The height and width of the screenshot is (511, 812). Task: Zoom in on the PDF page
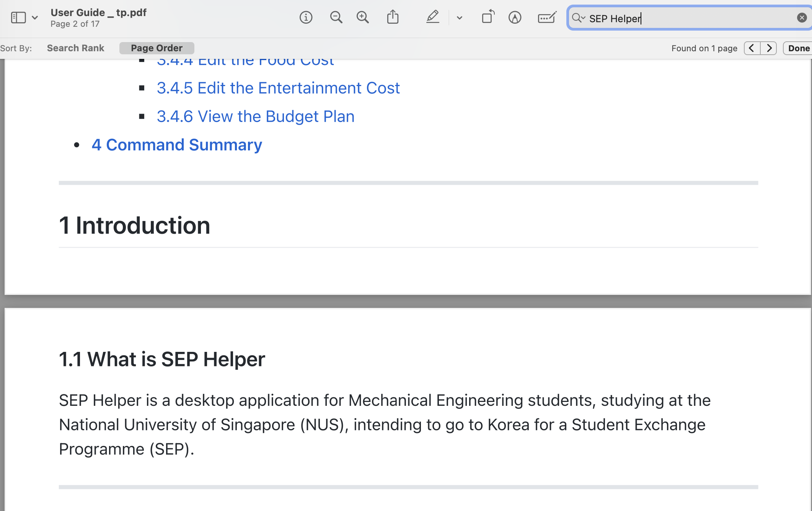tap(362, 18)
